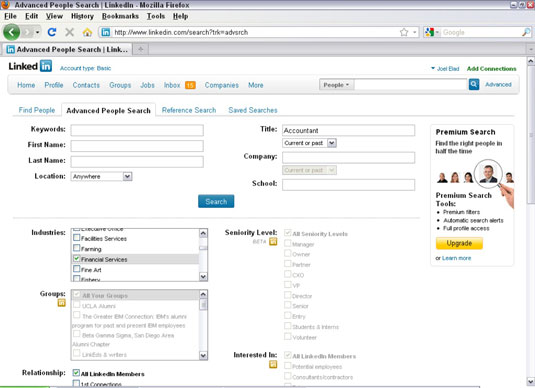
Task: Click the Google search engine icon
Action: tap(430, 32)
